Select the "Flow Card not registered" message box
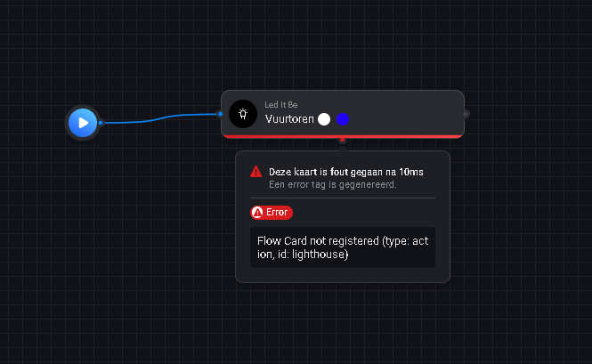This screenshot has width=592, height=364. pyautogui.click(x=343, y=247)
